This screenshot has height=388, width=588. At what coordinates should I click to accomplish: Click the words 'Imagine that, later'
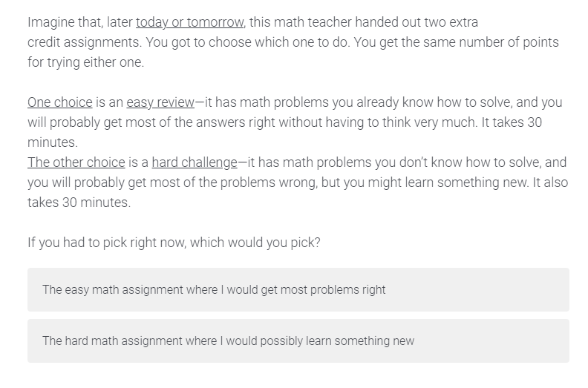[x=80, y=22]
